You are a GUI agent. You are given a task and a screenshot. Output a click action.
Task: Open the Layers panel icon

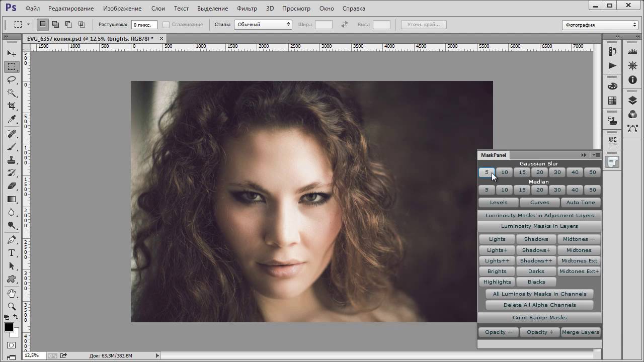coord(632,101)
